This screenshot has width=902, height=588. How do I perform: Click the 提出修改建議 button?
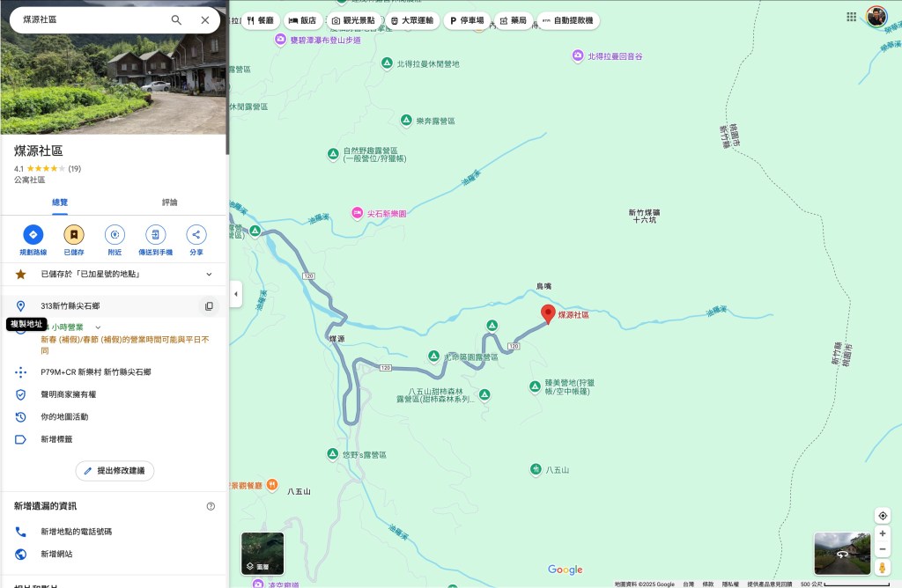tap(115, 471)
